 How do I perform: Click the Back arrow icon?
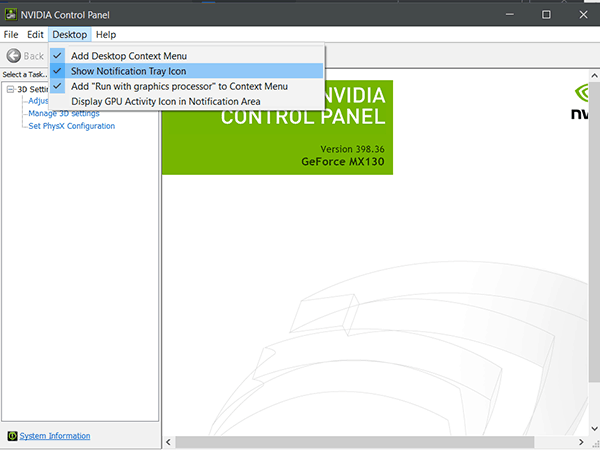click(14, 56)
